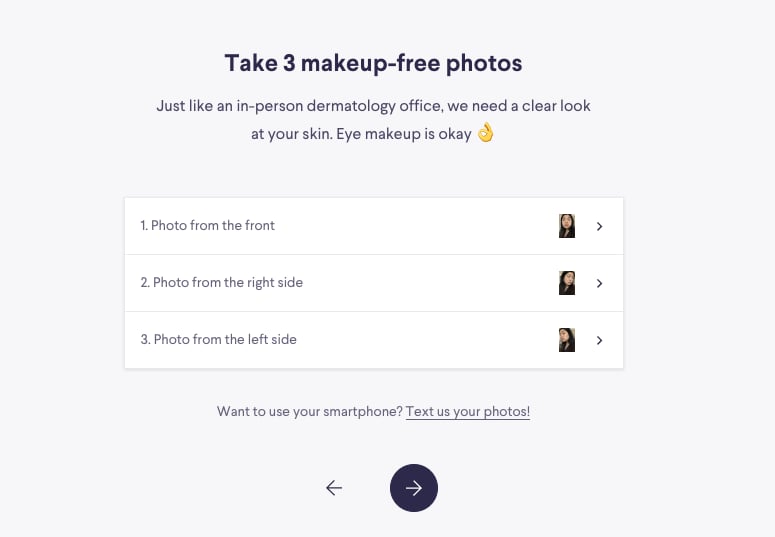775x537 pixels.
Task: Click "Want to use your smartphone?" text
Action: (310, 411)
